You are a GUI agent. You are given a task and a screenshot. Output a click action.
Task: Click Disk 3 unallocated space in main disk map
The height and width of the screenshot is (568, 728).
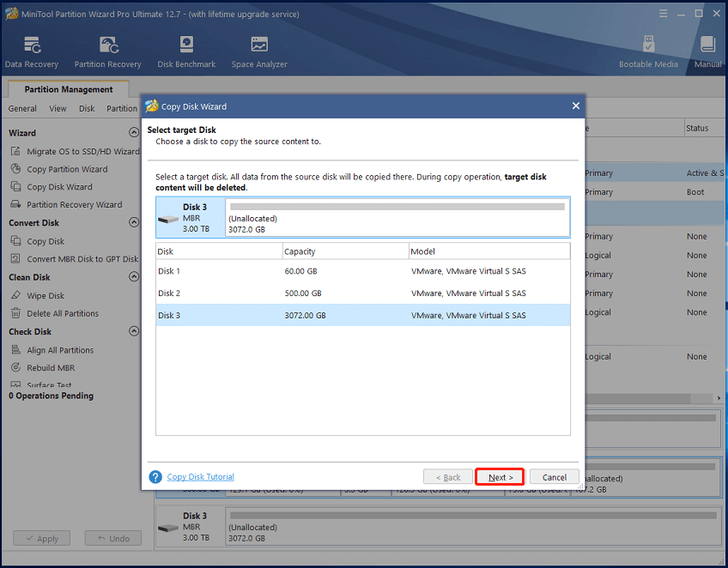click(473, 526)
